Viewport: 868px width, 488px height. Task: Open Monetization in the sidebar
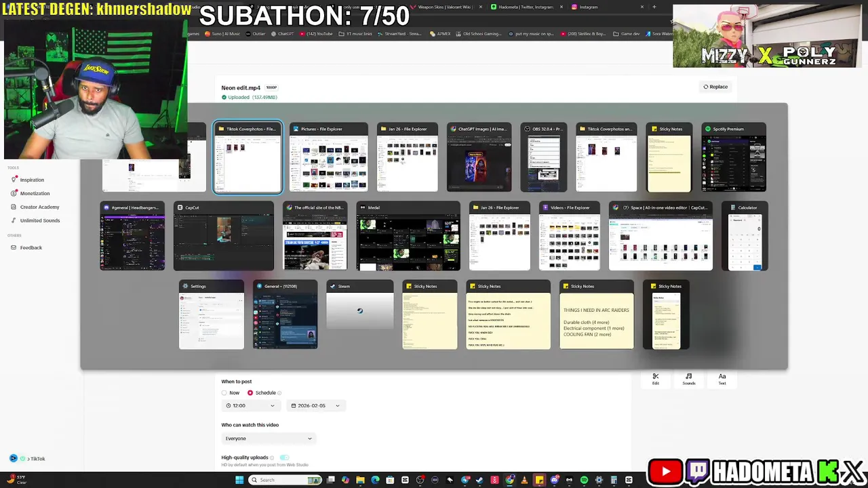31,193
